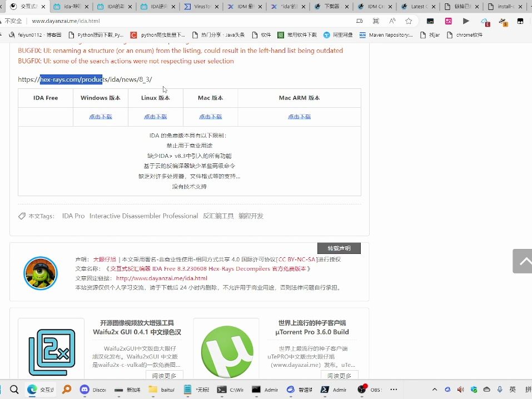Show hidden system tray icons
The height and width of the screenshot is (399, 532).
[x=435, y=389]
